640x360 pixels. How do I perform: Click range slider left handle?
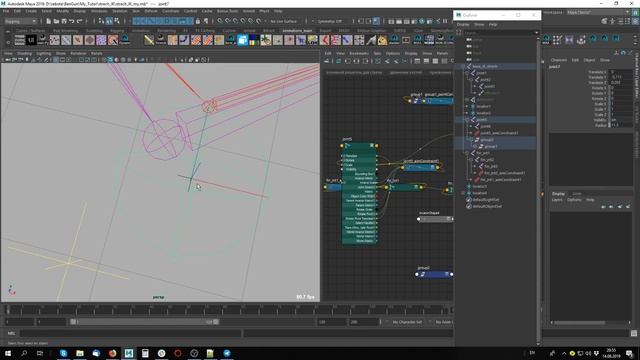[73, 322]
